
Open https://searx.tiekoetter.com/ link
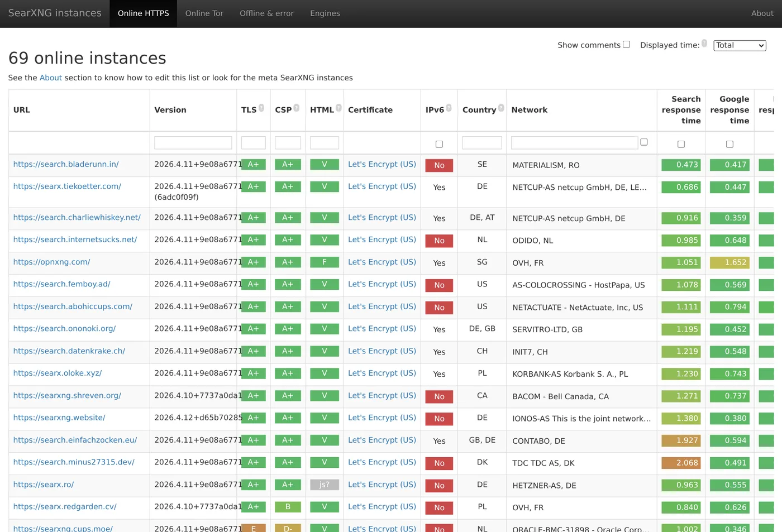pyautogui.click(x=67, y=186)
